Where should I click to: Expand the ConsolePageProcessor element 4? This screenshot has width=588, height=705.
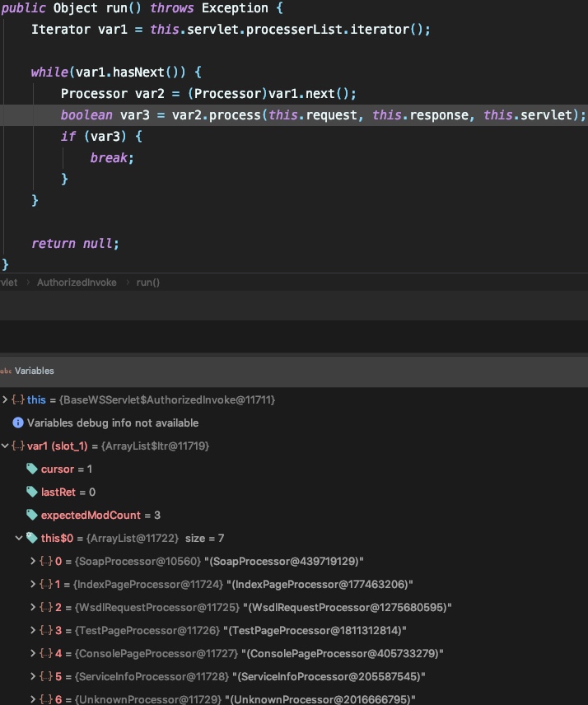[x=33, y=653]
